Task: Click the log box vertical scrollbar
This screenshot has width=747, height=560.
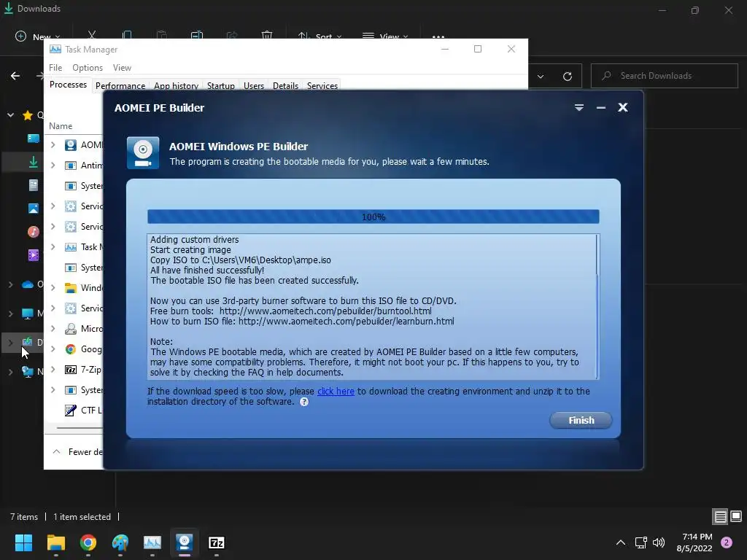Action: (597, 306)
